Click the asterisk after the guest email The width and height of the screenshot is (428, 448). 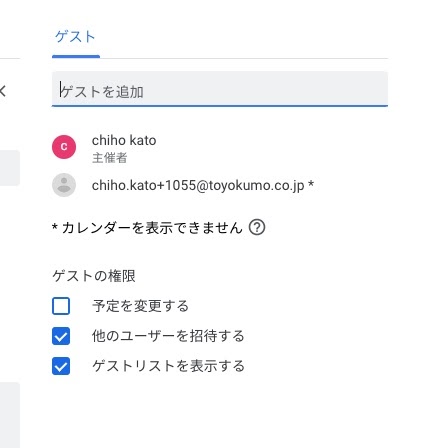coord(311,184)
